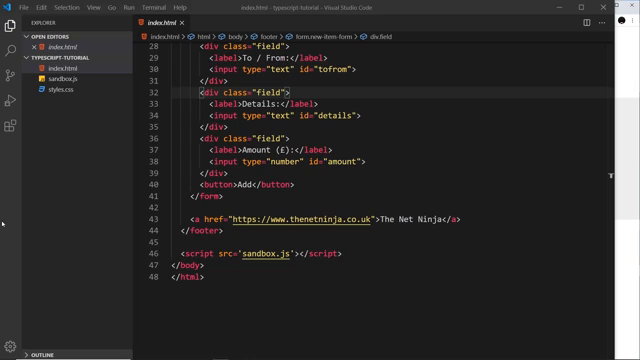Place cursor on the 'details' id value
The height and width of the screenshot is (360, 640).
335,116
